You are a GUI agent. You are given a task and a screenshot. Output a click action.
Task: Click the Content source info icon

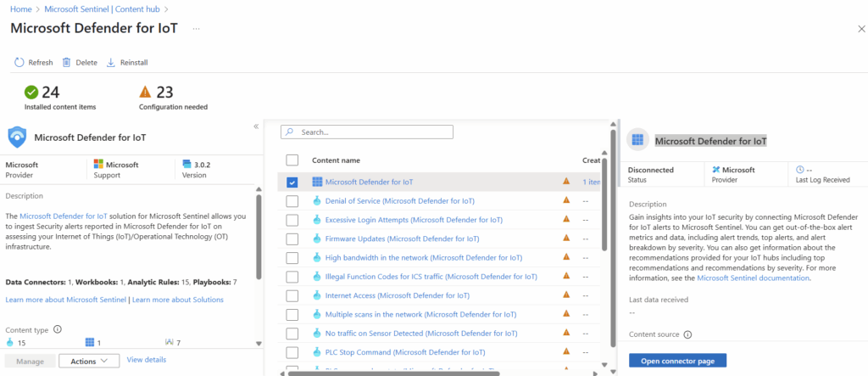pyautogui.click(x=687, y=334)
